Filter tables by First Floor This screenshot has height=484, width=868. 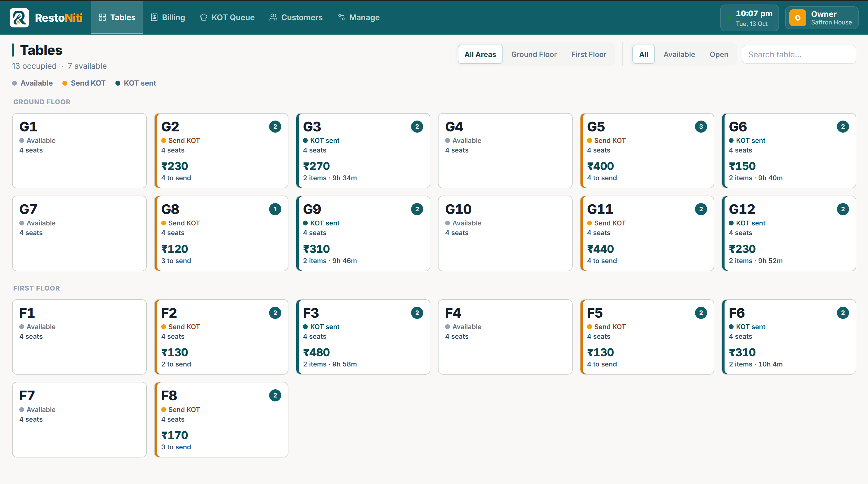click(x=588, y=54)
